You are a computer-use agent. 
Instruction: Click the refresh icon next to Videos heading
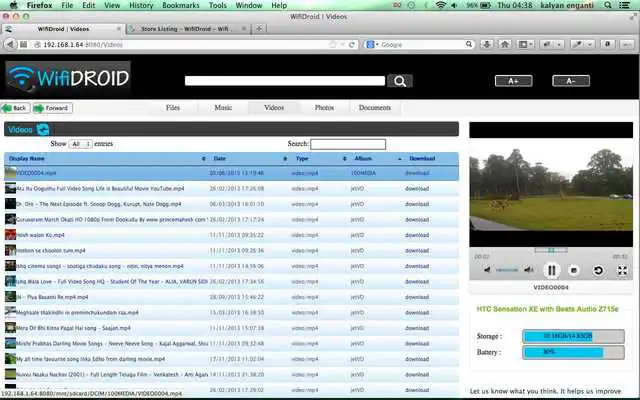click(x=43, y=129)
